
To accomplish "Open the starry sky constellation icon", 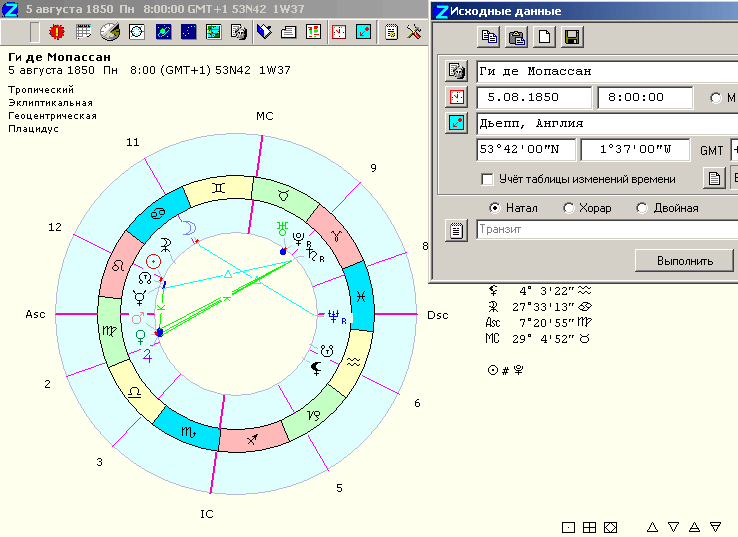I will tap(189, 32).
